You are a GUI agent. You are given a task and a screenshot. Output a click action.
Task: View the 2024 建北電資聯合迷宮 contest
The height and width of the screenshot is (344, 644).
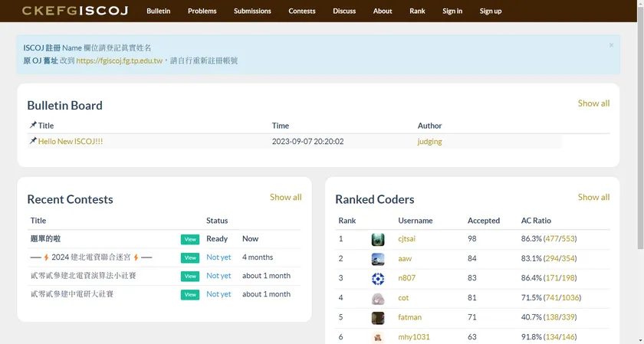coord(190,257)
